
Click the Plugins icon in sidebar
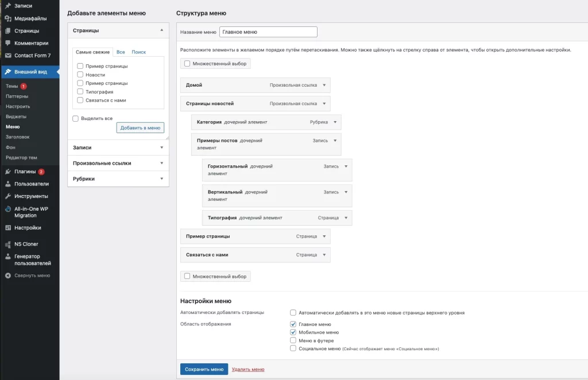pos(8,172)
